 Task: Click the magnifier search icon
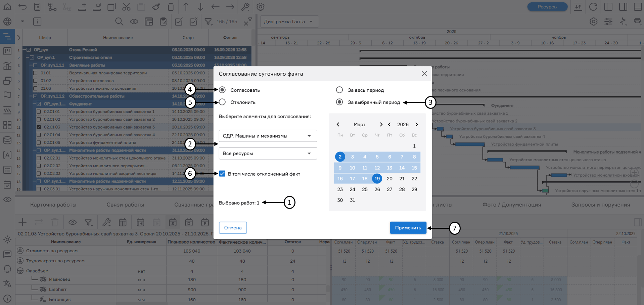click(119, 22)
